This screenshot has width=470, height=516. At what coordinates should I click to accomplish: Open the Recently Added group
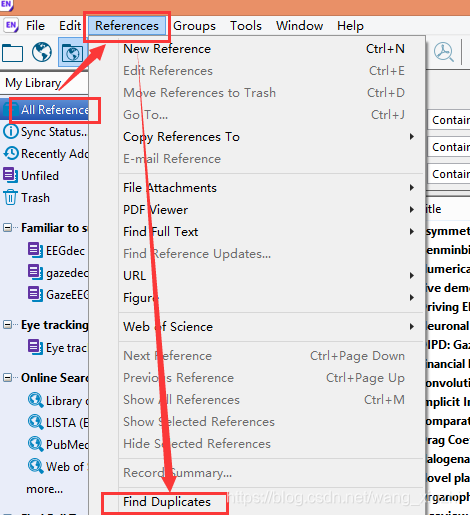coord(55,154)
